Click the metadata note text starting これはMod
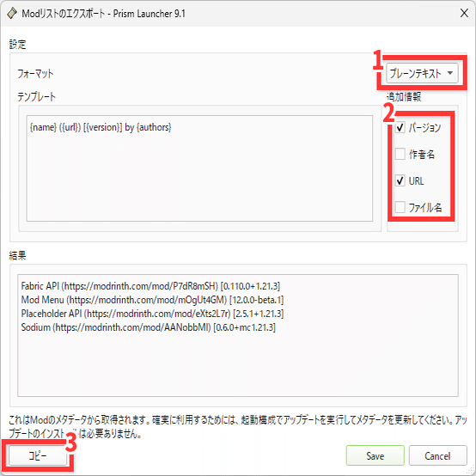Viewport: 476px width, 476px height. pyautogui.click(x=238, y=427)
